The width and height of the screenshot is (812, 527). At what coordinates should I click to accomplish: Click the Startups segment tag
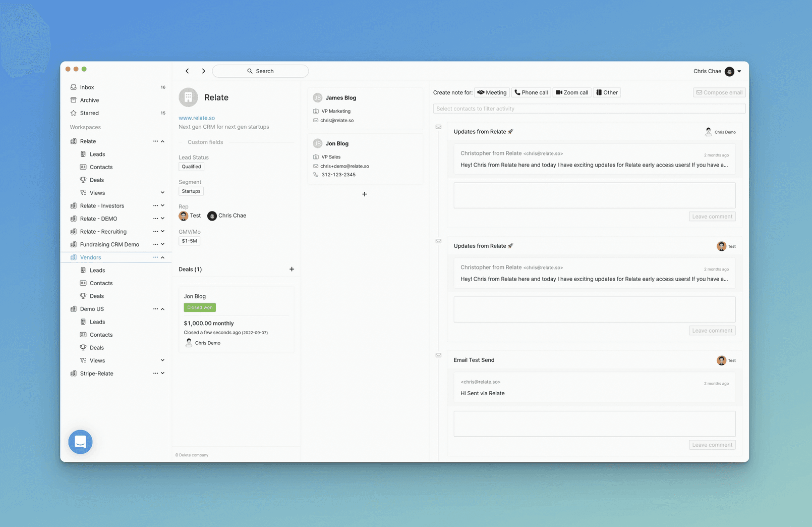pos(191,191)
